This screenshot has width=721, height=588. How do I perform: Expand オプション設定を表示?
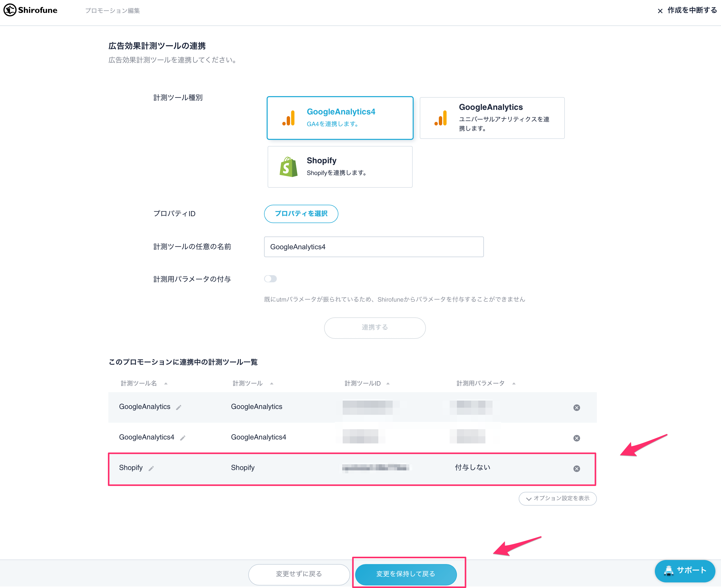point(557,498)
